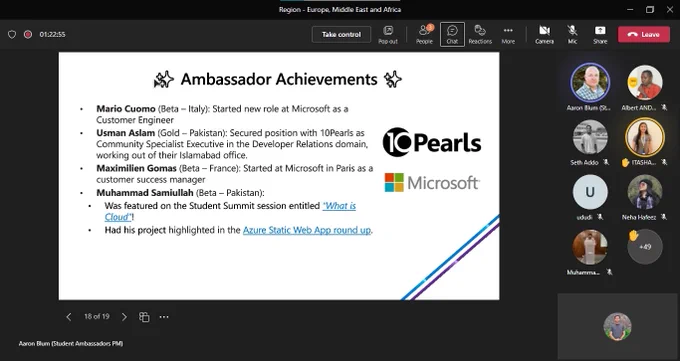The image size is (680, 361).
Task: Minimize the Teams meeting window
Action: 630,10
